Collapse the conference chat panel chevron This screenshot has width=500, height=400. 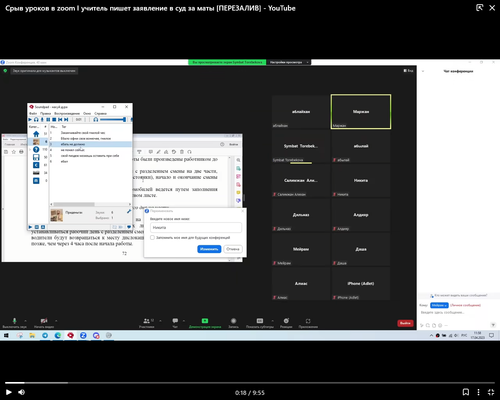click(423, 71)
